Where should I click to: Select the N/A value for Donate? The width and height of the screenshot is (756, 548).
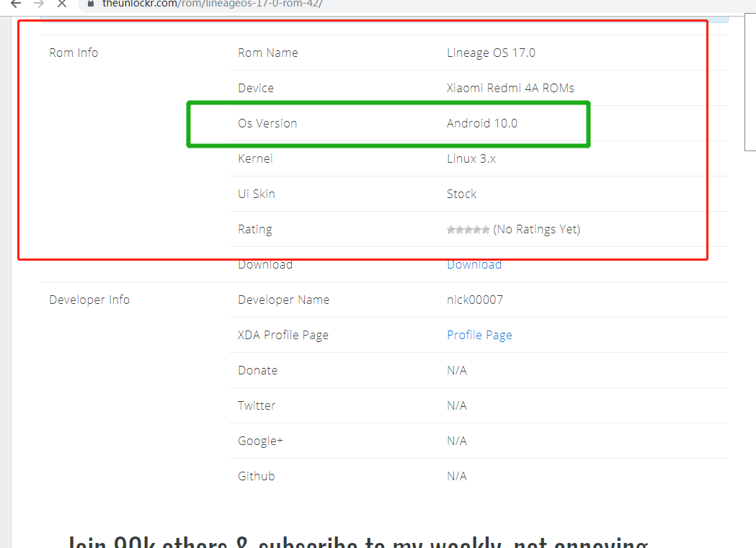[457, 370]
